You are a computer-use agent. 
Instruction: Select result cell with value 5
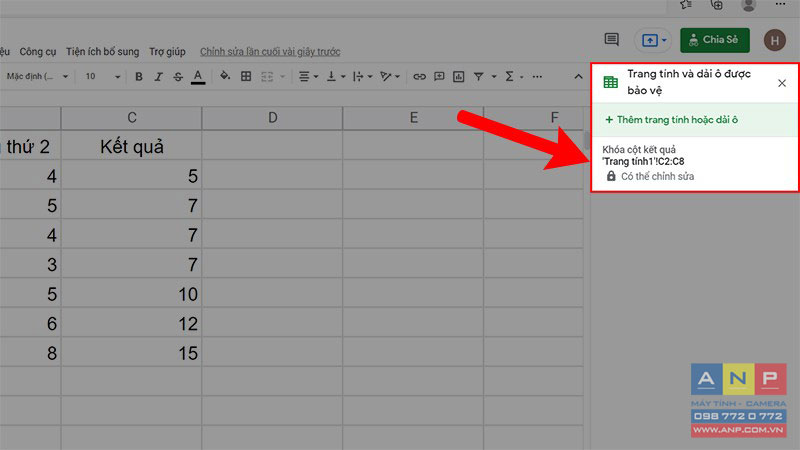click(132, 176)
